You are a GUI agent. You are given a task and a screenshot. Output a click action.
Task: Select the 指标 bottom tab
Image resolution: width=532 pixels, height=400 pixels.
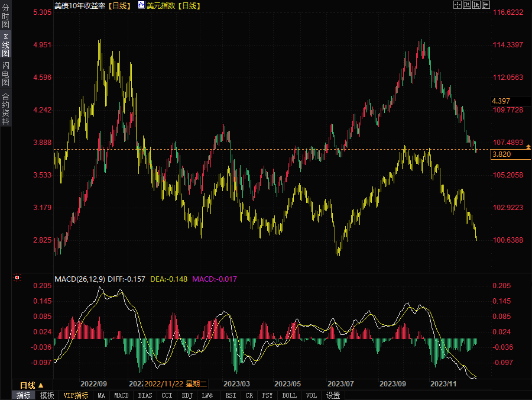(24, 395)
